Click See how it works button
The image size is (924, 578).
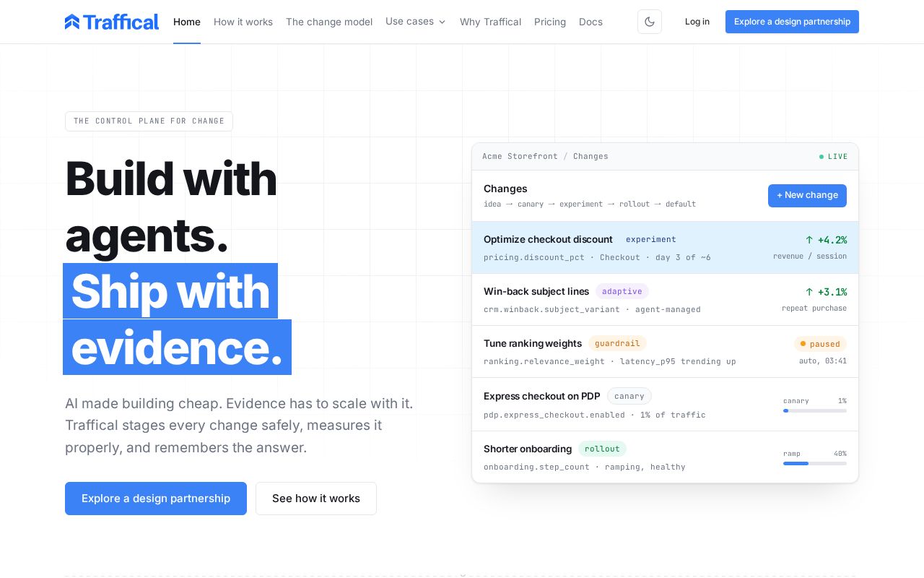(x=316, y=499)
